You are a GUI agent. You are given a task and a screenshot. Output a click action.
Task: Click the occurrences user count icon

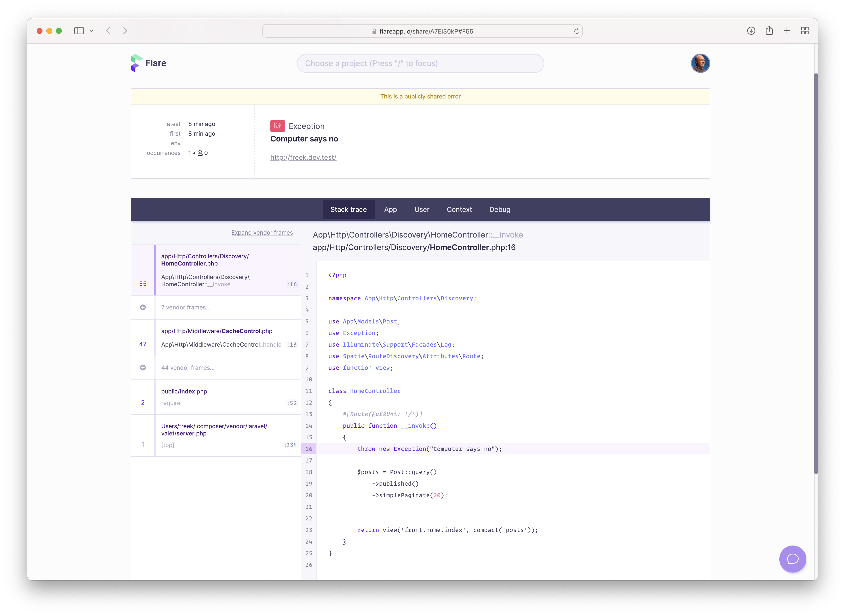[200, 153]
